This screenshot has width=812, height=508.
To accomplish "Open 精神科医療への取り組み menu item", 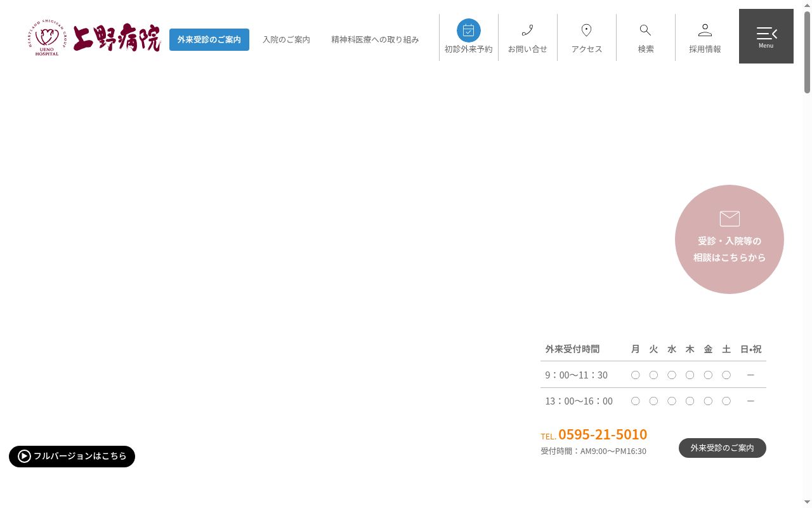I will tap(375, 39).
